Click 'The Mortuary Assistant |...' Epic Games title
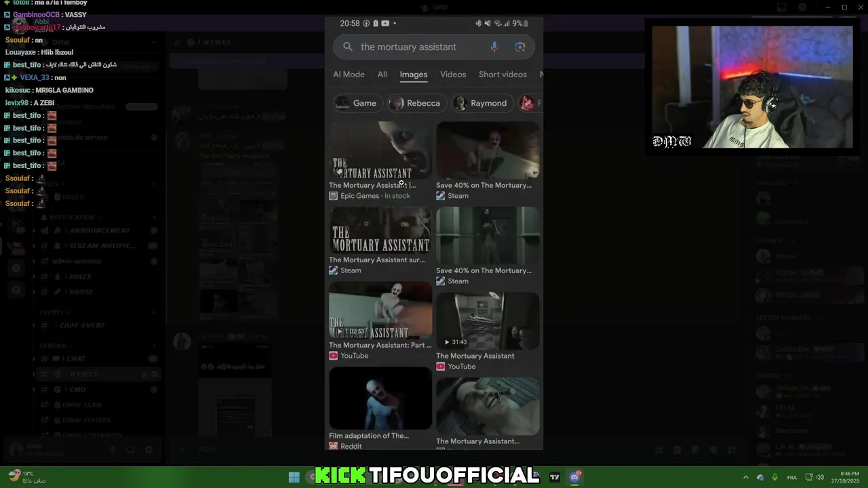 (x=372, y=185)
